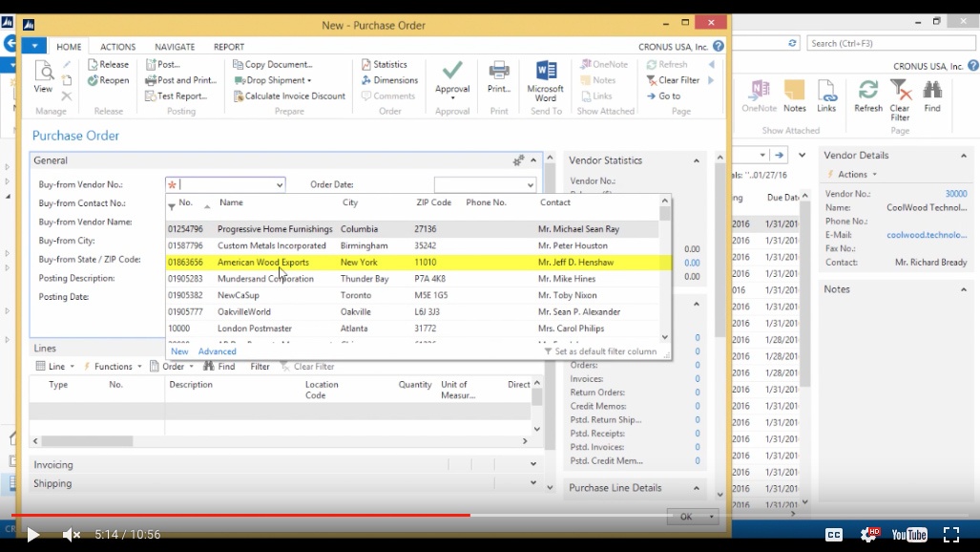Open Buy-from Vendor No. dropdown arrow
Image resolution: width=980 pixels, height=552 pixels.
coord(280,184)
